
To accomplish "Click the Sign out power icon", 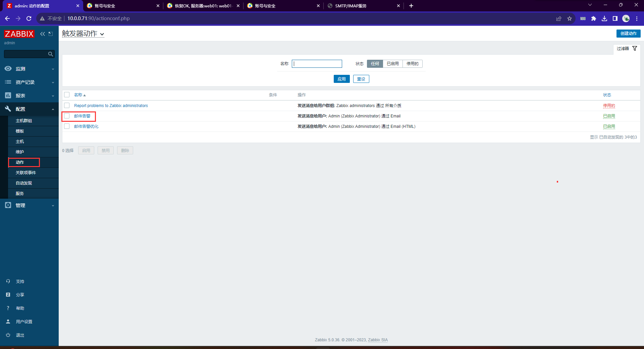I will click(x=8, y=335).
